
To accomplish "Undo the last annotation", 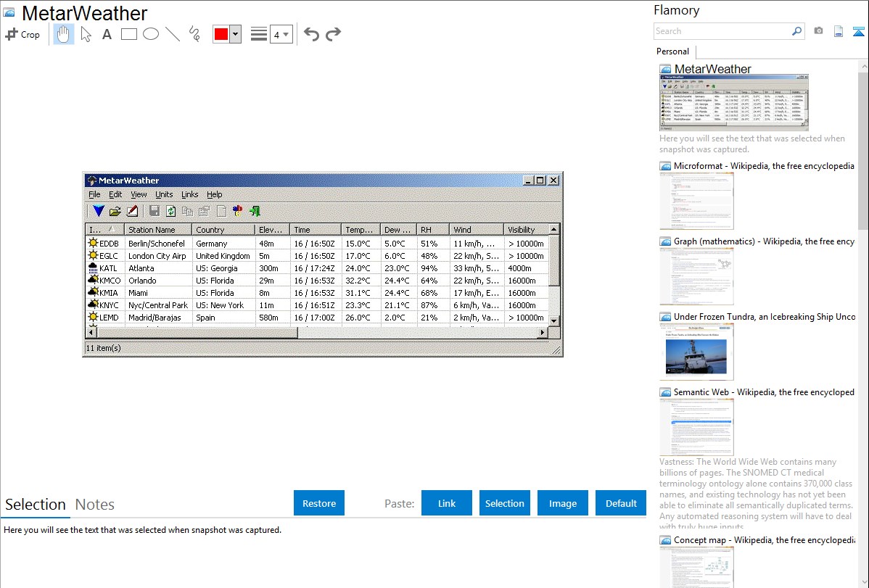I will click(311, 34).
